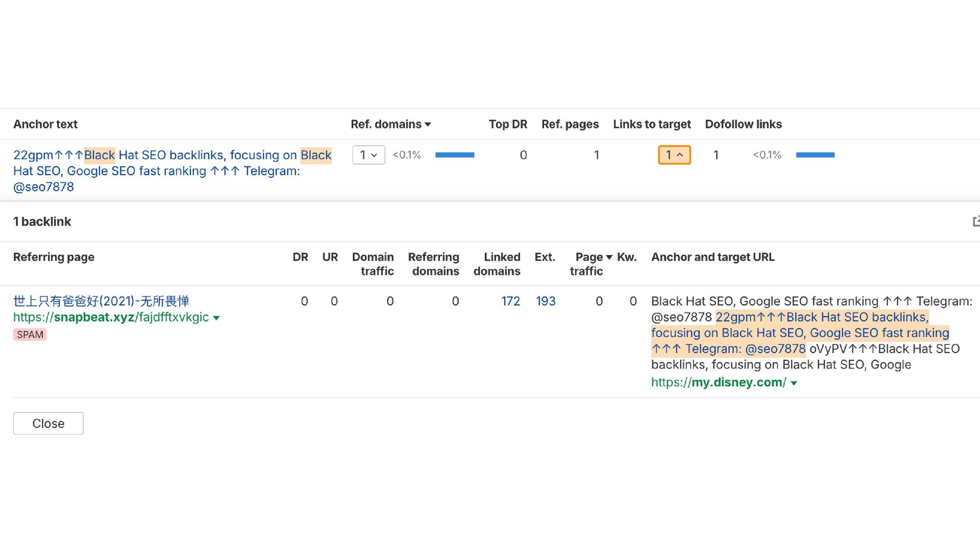Click the SPAM label badge

point(30,335)
